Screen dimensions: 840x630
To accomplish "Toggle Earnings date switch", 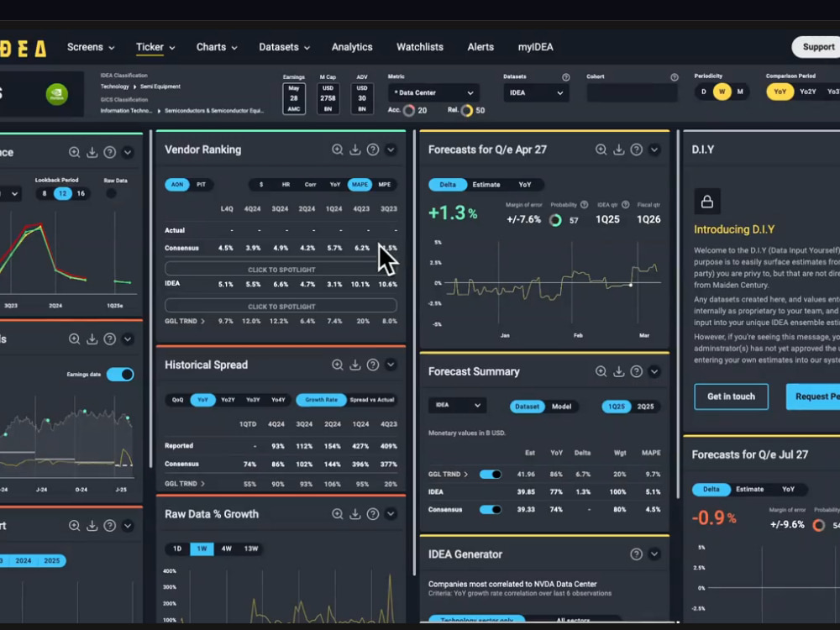I will point(120,375).
